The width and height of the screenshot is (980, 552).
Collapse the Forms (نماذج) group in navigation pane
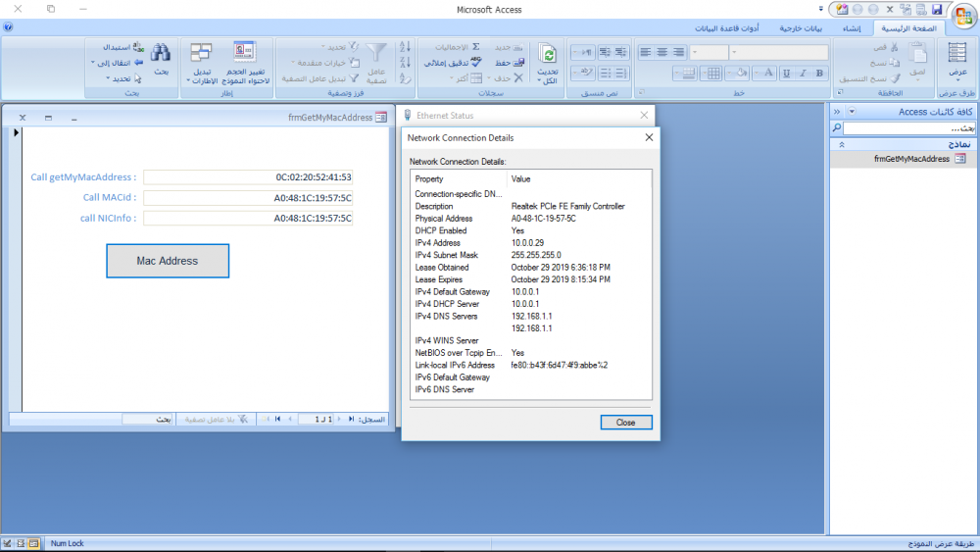[x=842, y=144]
